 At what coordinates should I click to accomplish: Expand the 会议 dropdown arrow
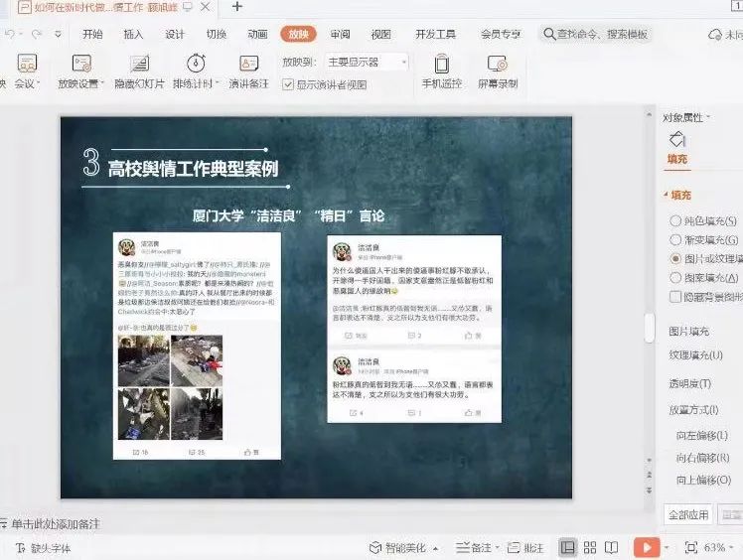click(x=39, y=83)
